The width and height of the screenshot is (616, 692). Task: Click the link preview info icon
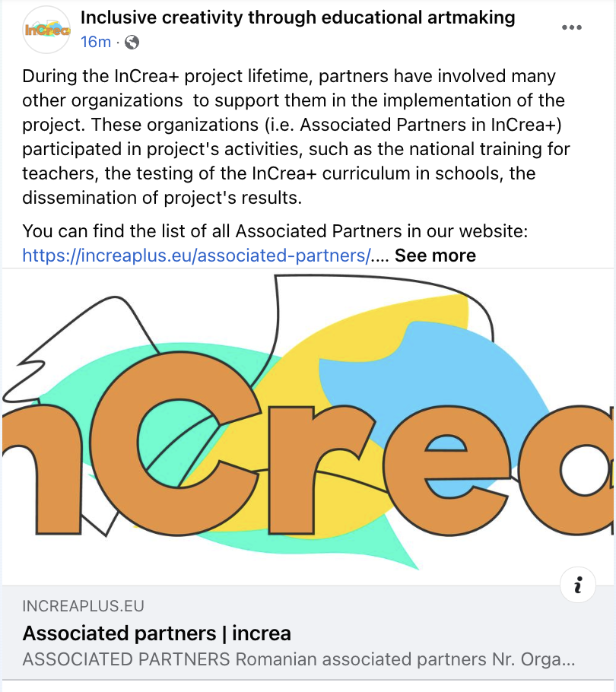pyautogui.click(x=578, y=585)
